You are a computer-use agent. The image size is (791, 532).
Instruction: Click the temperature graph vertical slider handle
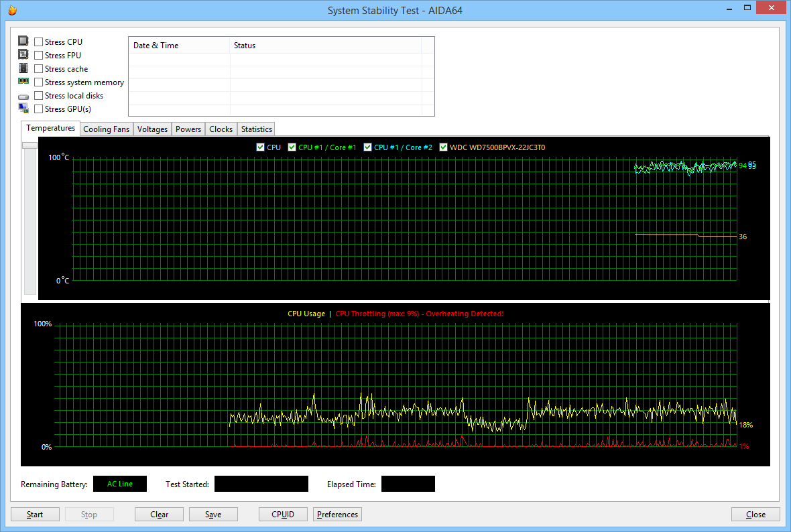click(29, 145)
